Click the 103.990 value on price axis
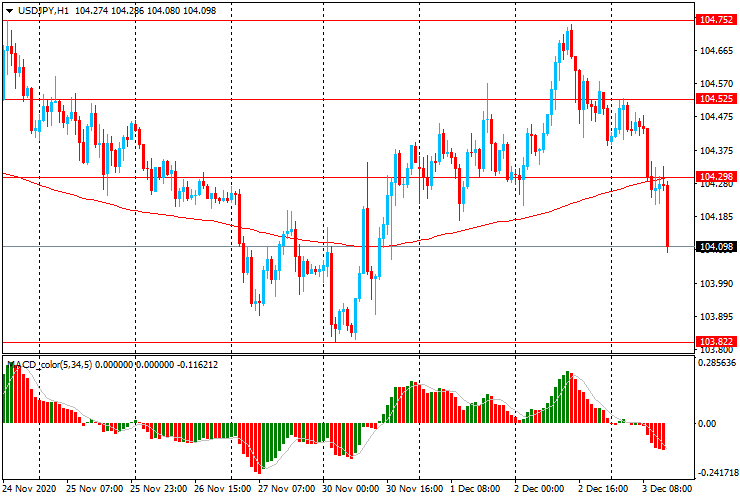Image resolution: width=740 pixels, height=500 pixels. [716, 283]
